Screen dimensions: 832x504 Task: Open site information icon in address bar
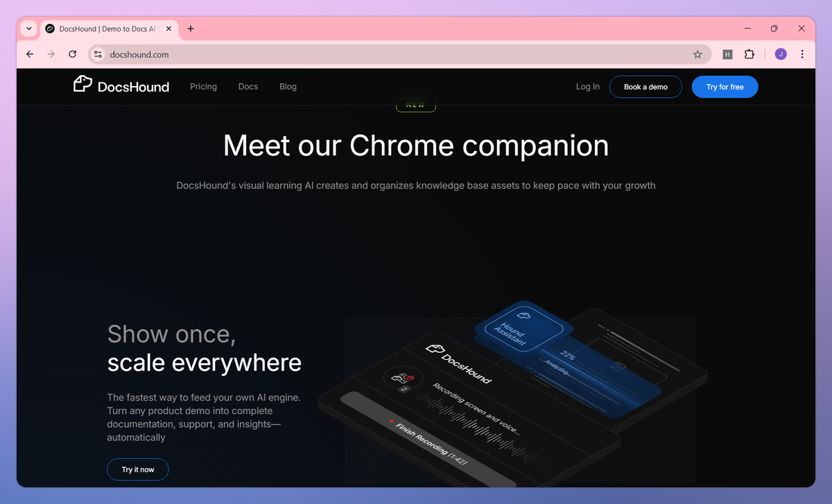tap(98, 54)
